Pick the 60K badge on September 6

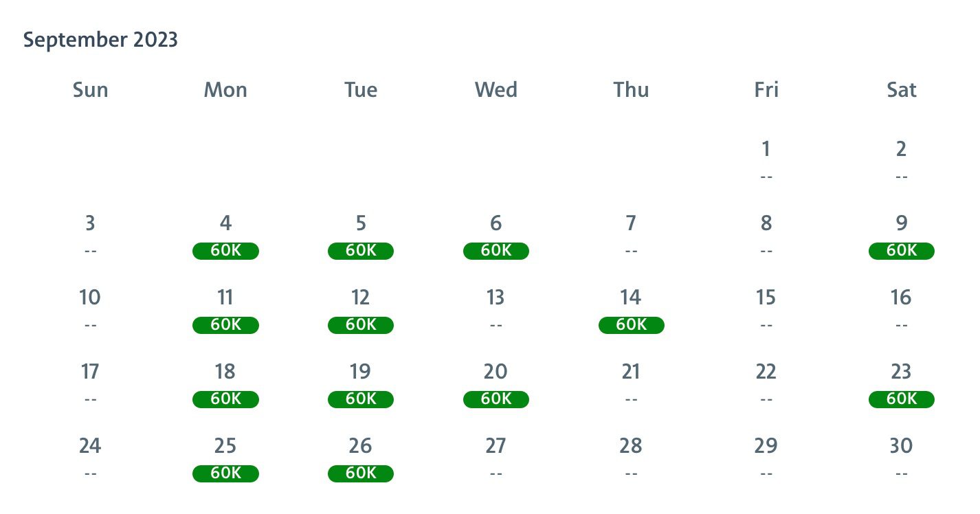(496, 251)
